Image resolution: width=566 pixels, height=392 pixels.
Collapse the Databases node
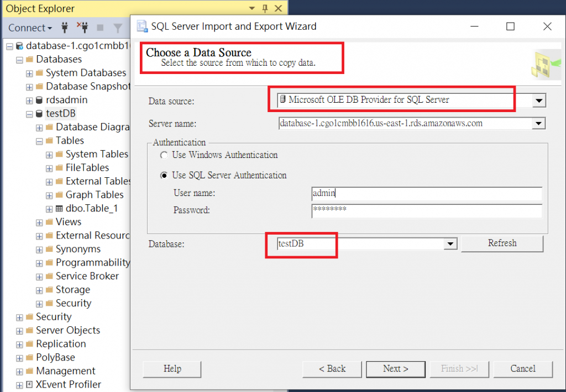(19, 60)
